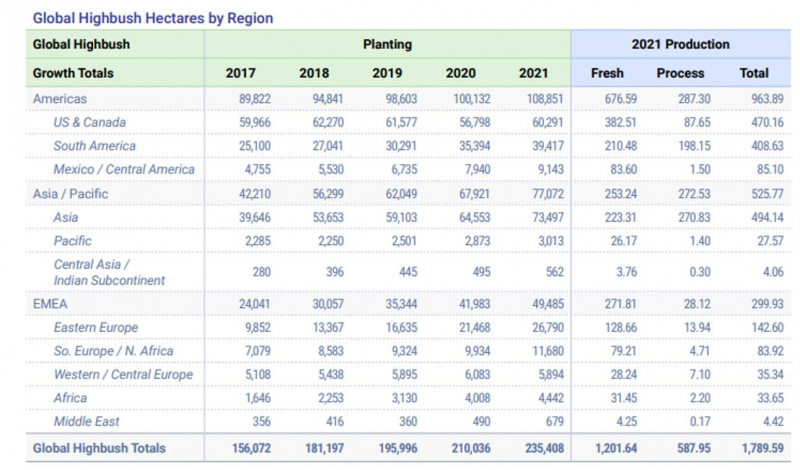800x470 pixels.
Task: Click Middle East process value '0.17'
Action: pos(700,422)
